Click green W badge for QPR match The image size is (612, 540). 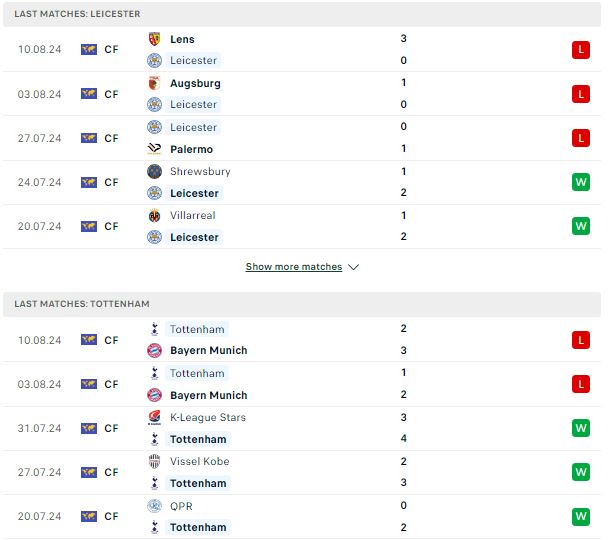point(581,517)
